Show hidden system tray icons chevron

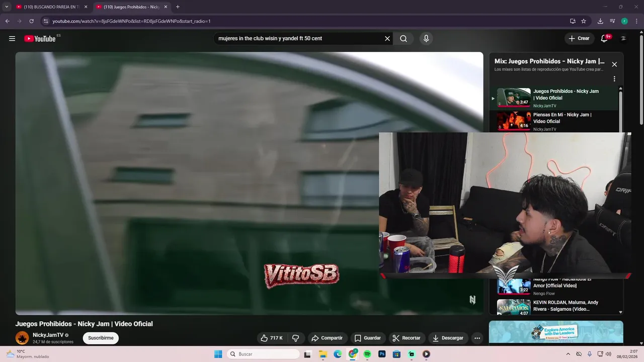(x=568, y=354)
